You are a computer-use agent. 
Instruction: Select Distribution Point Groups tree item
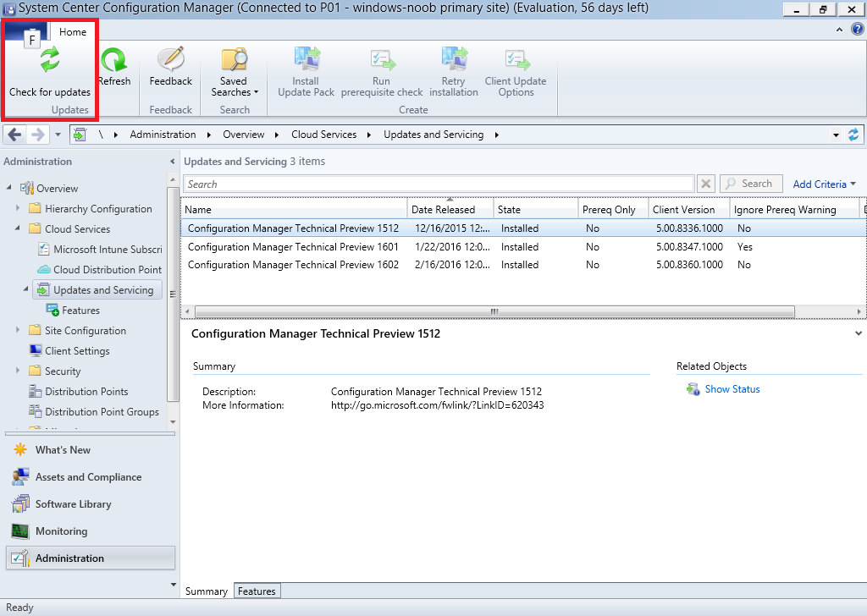point(94,411)
